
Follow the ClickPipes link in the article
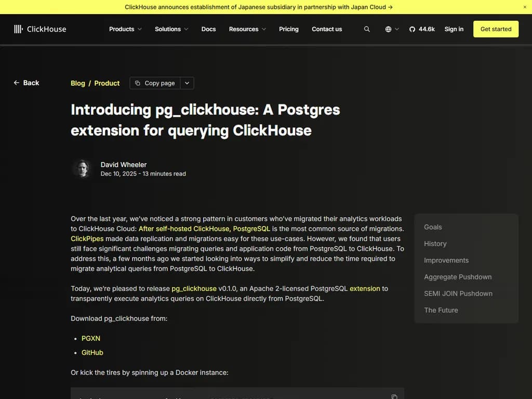(x=87, y=238)
